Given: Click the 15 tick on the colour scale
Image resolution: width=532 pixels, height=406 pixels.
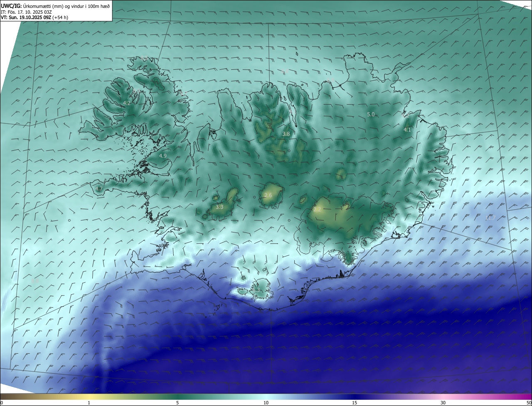Looking at the screenshot, I should click(355, 403).
